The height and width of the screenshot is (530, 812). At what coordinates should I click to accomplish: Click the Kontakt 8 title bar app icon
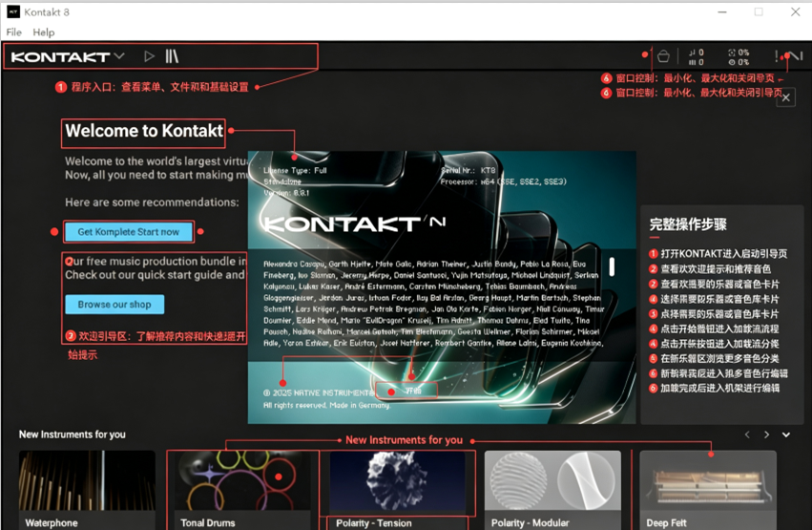(x=13, y=11)
